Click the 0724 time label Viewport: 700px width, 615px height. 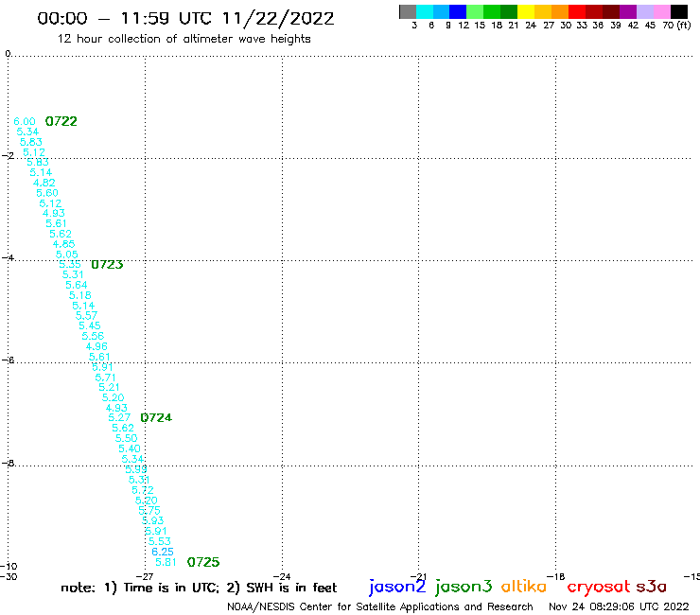point(156,417)
